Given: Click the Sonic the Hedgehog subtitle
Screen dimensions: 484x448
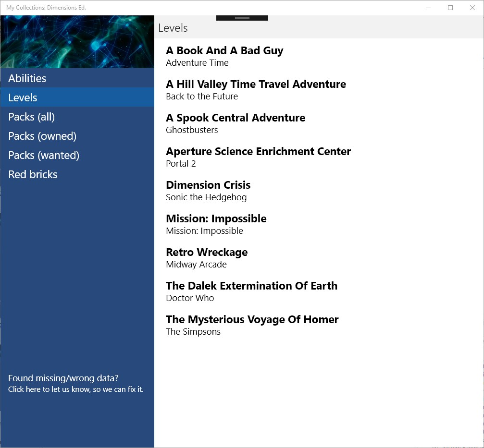Looking at the screenshot, I should 206,197.
